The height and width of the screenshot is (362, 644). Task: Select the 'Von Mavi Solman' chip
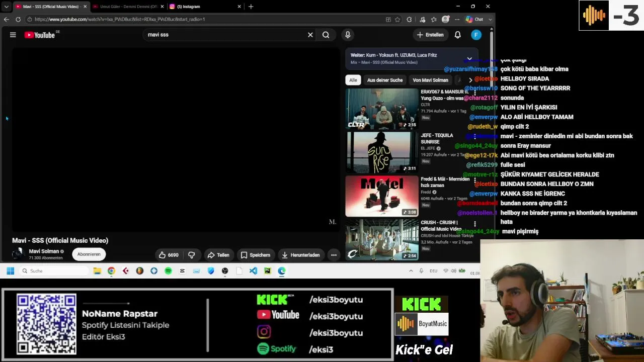(430, 80)
